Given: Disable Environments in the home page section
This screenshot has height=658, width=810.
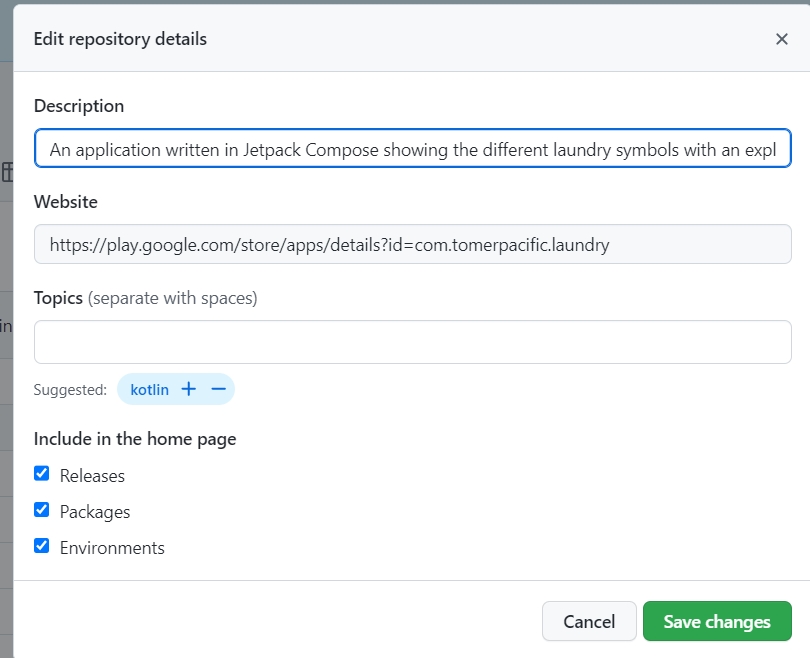Looking at the screenshot, I should tap(41, 544).
